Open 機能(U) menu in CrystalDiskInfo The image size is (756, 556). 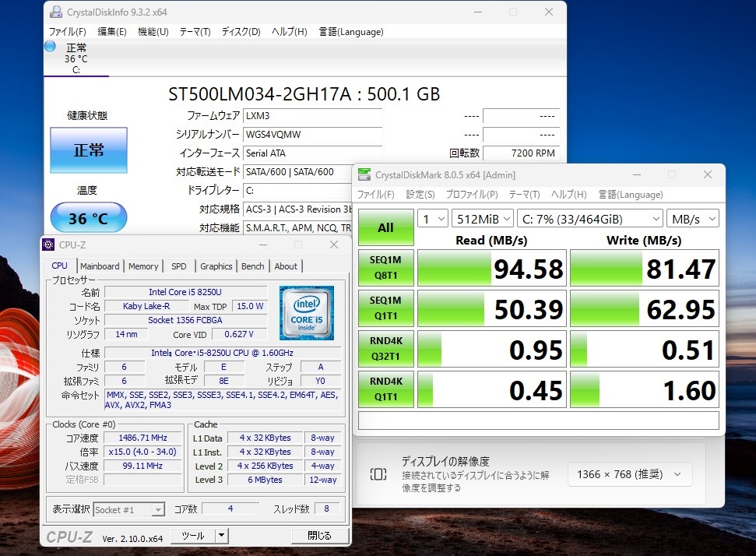pos(153,32)
